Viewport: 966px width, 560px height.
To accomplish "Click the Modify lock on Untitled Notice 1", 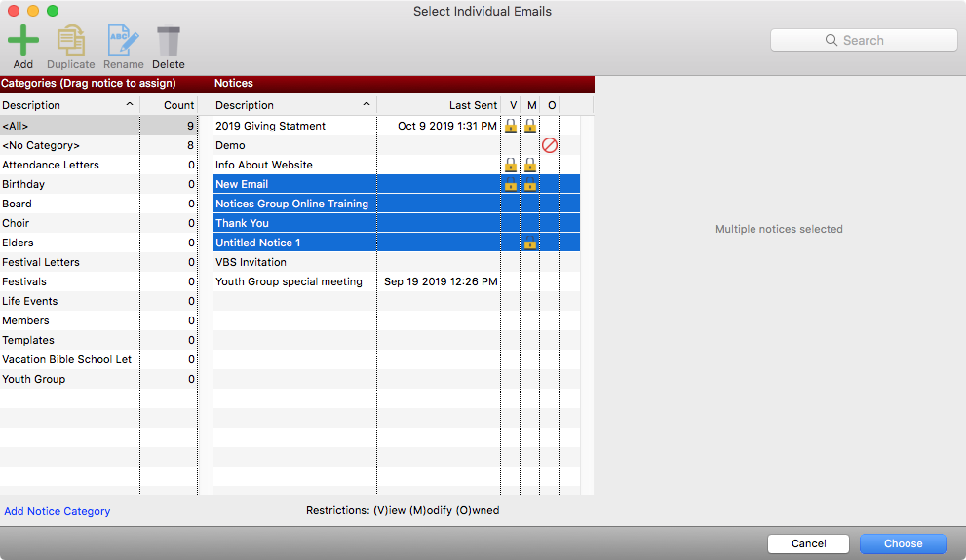I will tap(530, 243).
